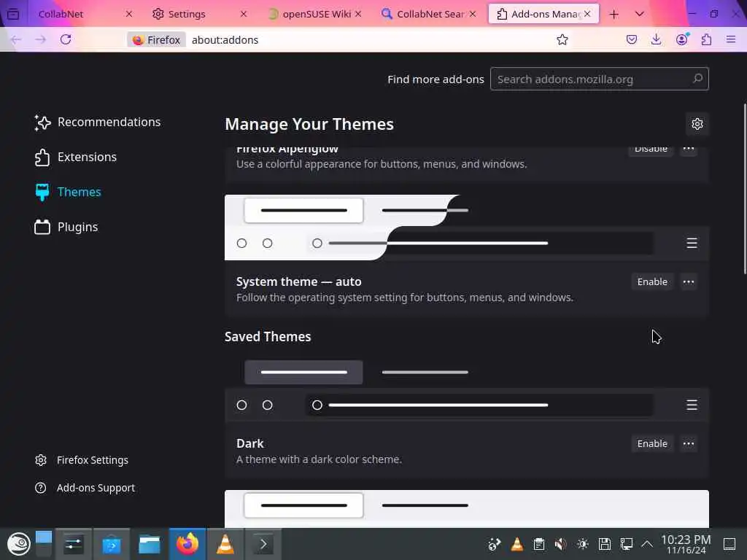
Task: Focus the Search addons.mozilla.org field
Action: pos(600,79)
